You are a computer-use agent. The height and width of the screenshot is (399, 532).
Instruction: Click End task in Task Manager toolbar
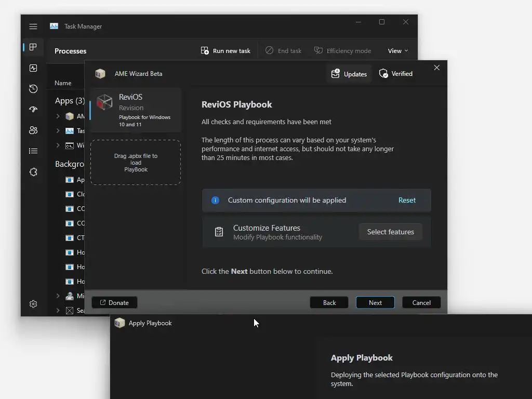[283, 50]
